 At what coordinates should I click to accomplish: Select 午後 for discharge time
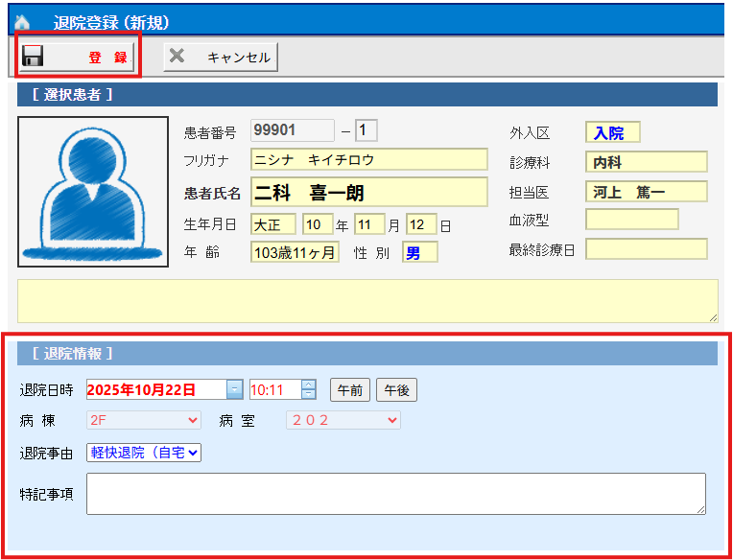[396, 389]
